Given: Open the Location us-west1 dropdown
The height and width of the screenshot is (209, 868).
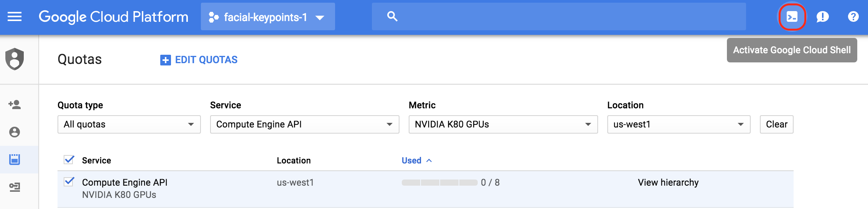Looking at the screenshot, I should (679, 124).
